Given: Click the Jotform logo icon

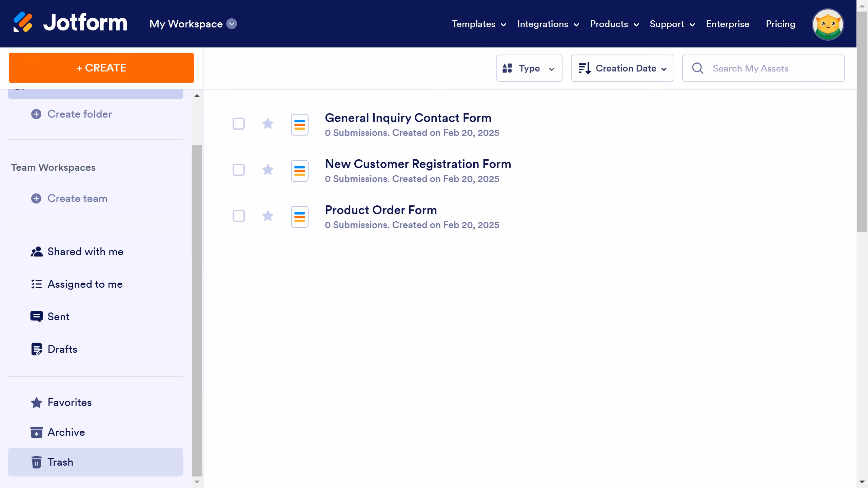Looking at the screenshot, I should tap(23, 22).
